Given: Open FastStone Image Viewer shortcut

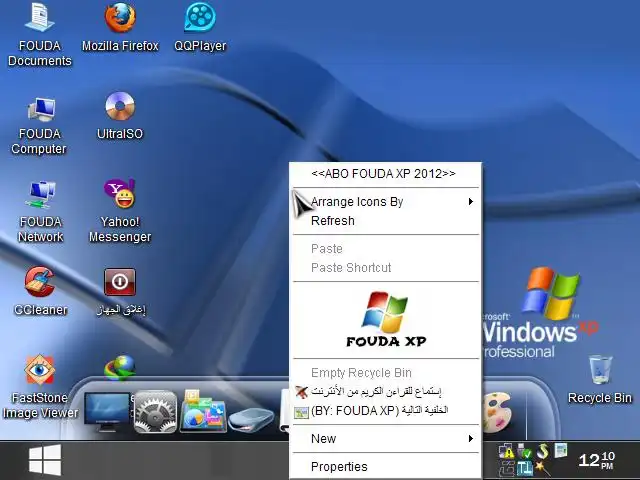Looking at the screenshot, I should [x=40, y=386].
